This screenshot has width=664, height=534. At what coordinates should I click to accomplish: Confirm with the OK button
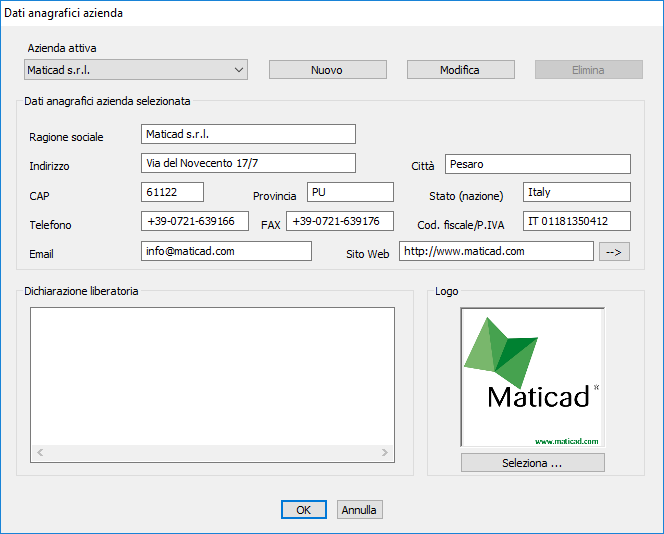point(304,510)
